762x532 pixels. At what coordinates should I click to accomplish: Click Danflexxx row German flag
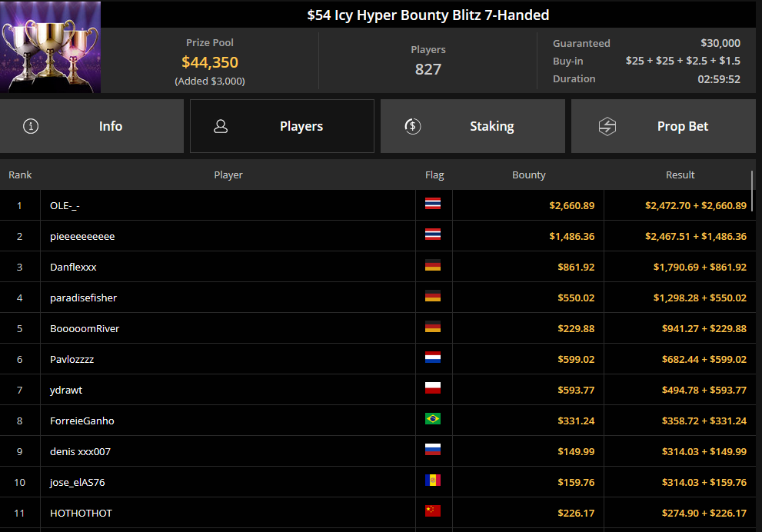click(432, 264)
